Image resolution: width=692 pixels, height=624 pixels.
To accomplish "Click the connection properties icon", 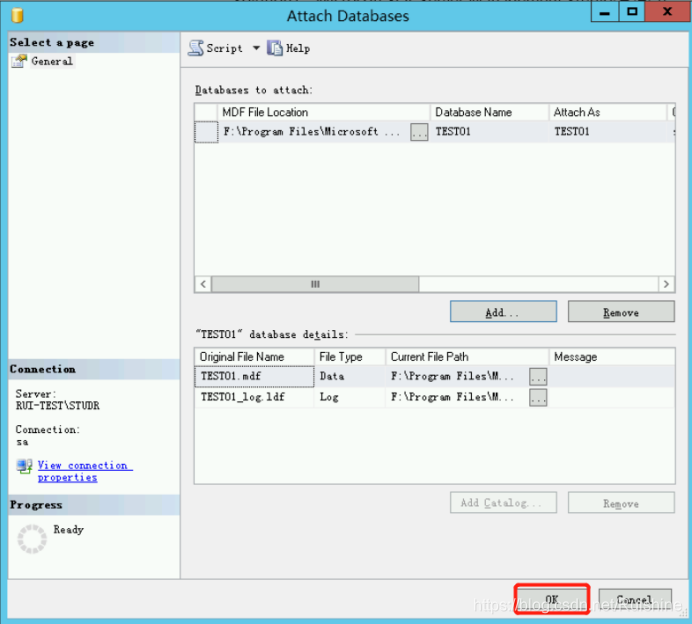I will pos(24,466).
